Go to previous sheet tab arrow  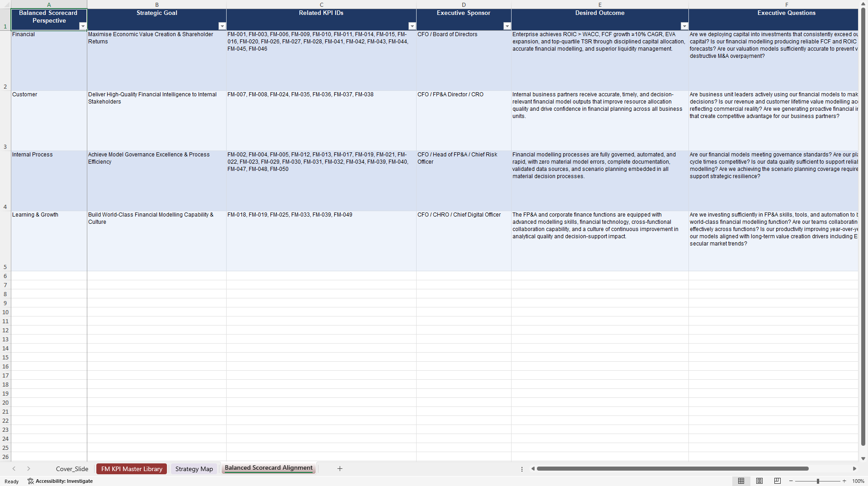coord(14,469)
